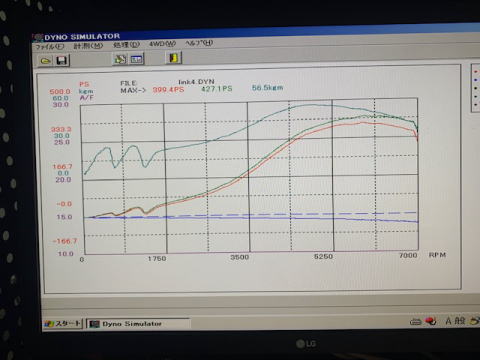
Task: Select Dyno Simulator taskbar button
Action: 138,323
